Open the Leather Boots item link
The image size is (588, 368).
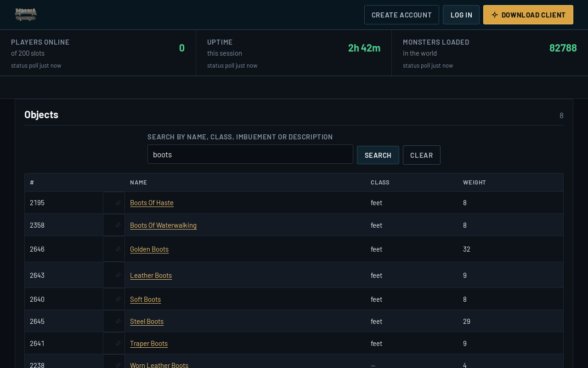[x=151, y=275]
